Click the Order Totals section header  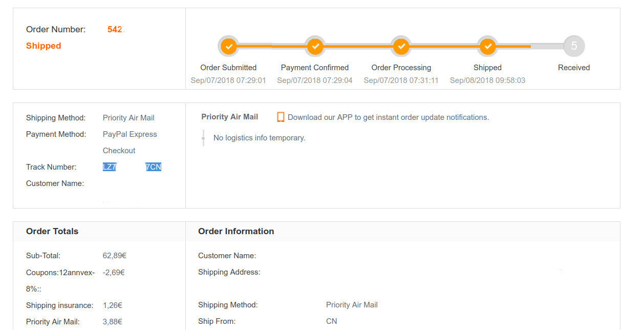tap(52, 231)
